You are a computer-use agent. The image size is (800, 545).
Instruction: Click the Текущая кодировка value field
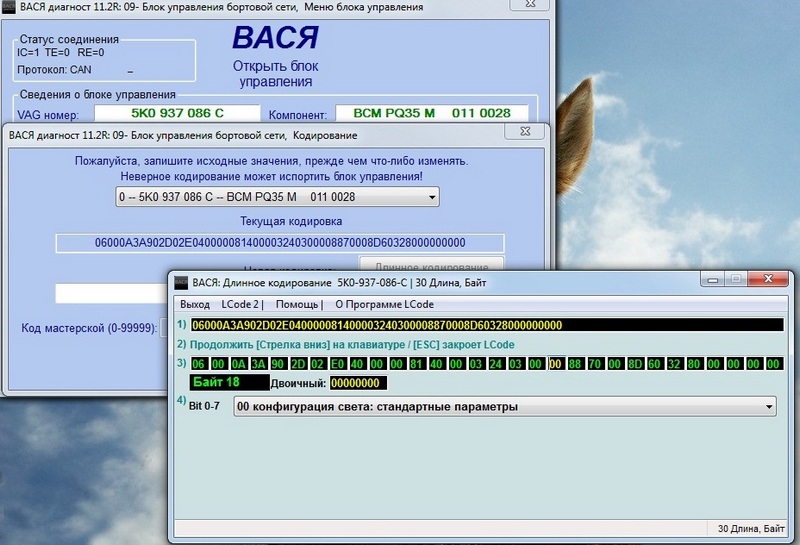(280, 243)
